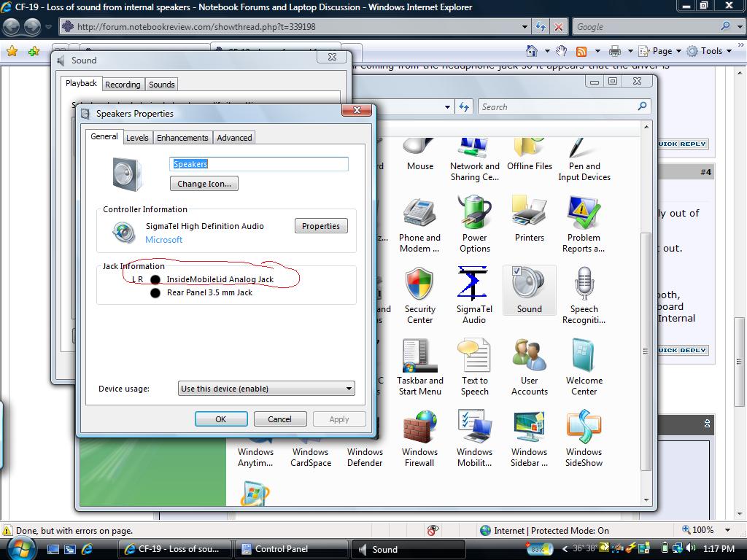Click the IE RSS feeds icon

click(x=581, y=51)
